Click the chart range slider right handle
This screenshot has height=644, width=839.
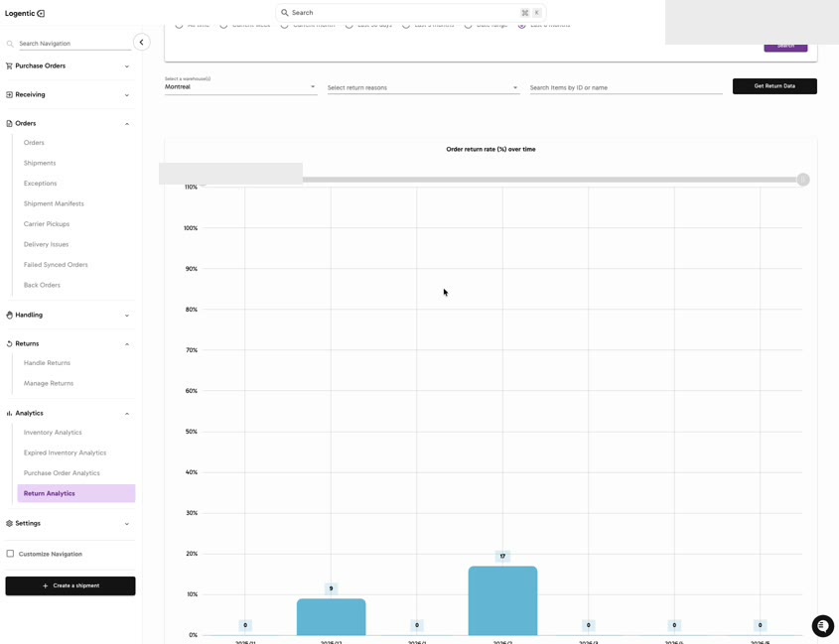802,180
